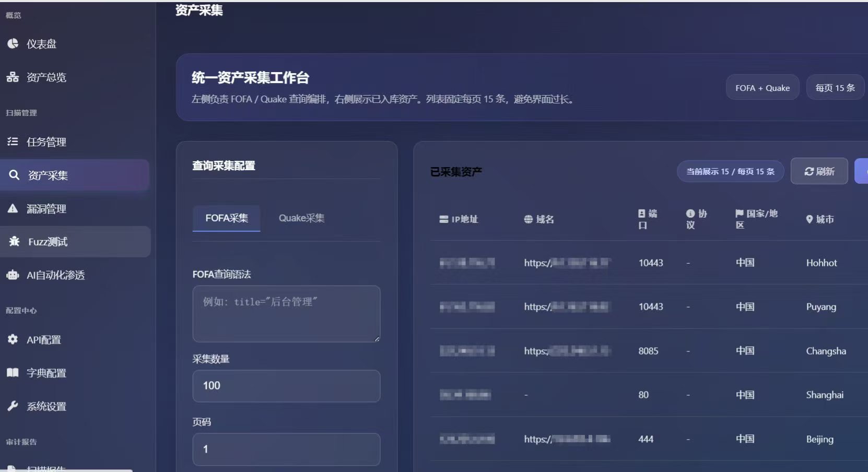
Task: Click the 资产总览 sitemap icon
Action: click(13, 77)
